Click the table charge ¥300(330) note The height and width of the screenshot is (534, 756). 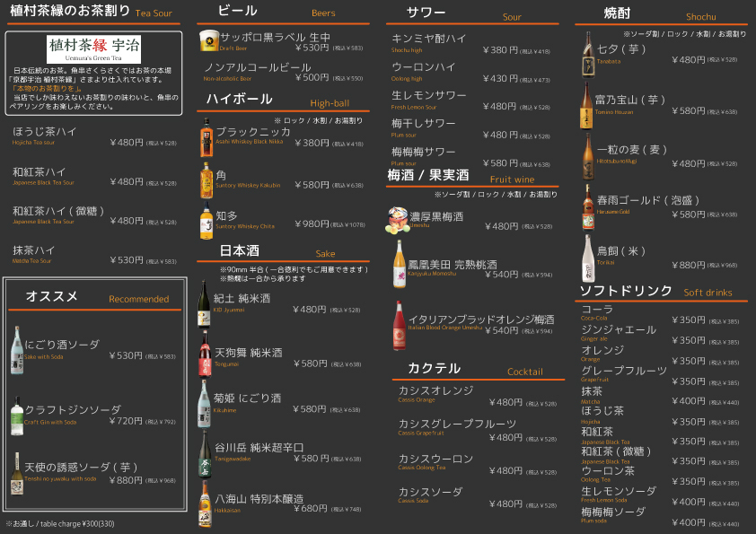point(60,524)
